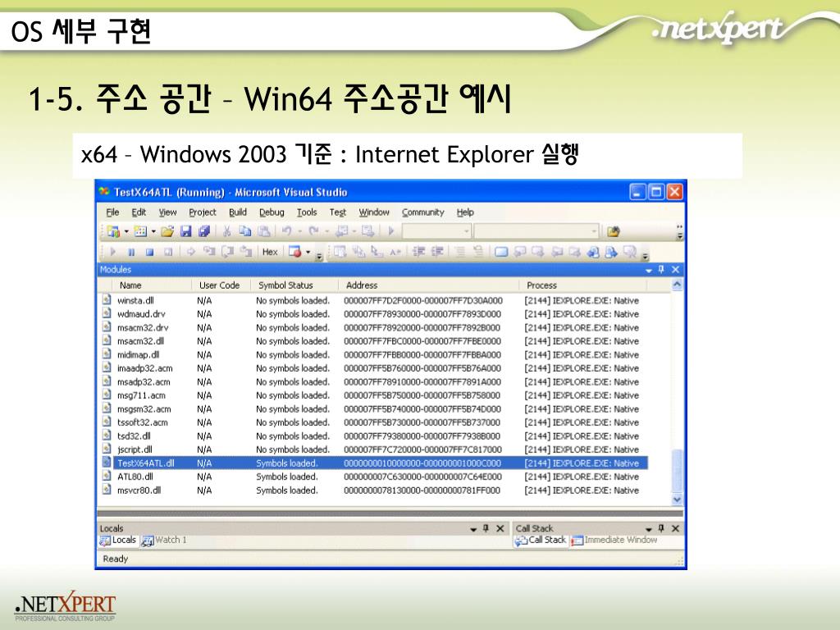
Task: Select the TestX64ATL.dll module row
Action: [374, 463]
